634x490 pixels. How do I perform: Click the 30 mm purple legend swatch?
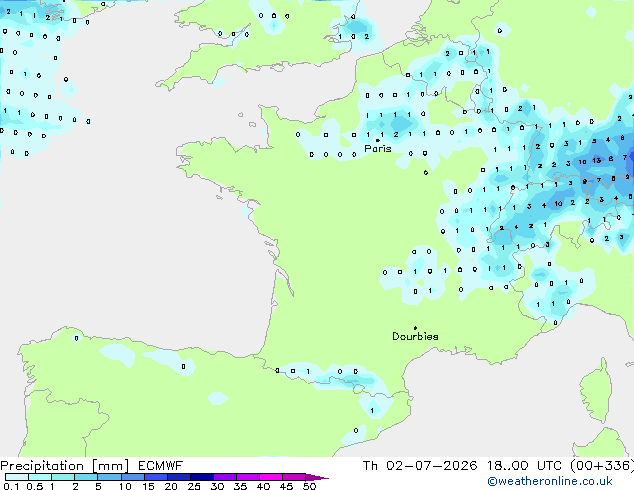(225, 477)
